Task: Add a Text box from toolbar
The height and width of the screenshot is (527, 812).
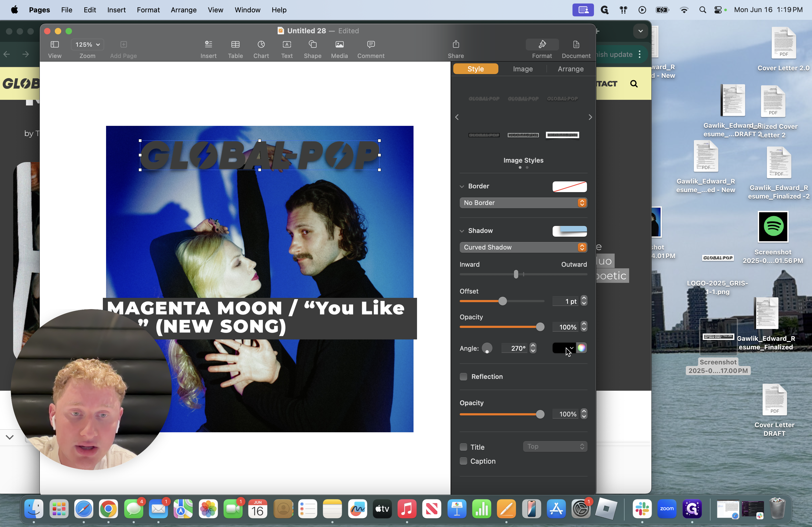Action: 287,44
